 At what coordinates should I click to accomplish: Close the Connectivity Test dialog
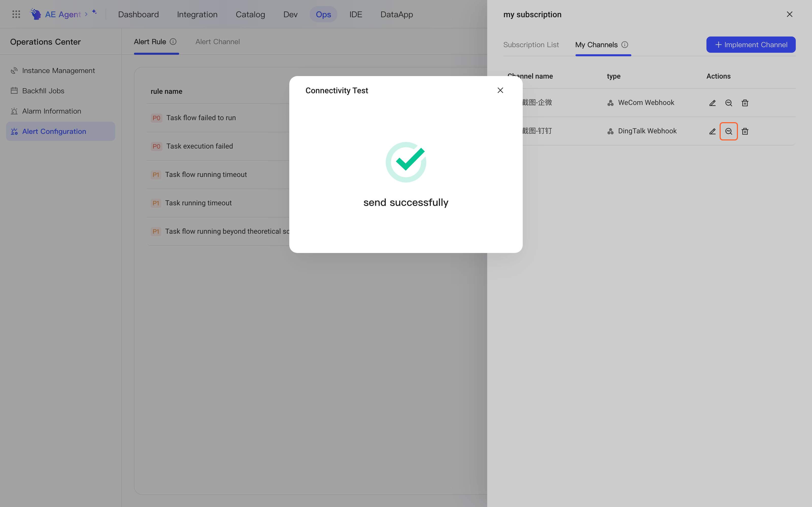tap(500, 90)
